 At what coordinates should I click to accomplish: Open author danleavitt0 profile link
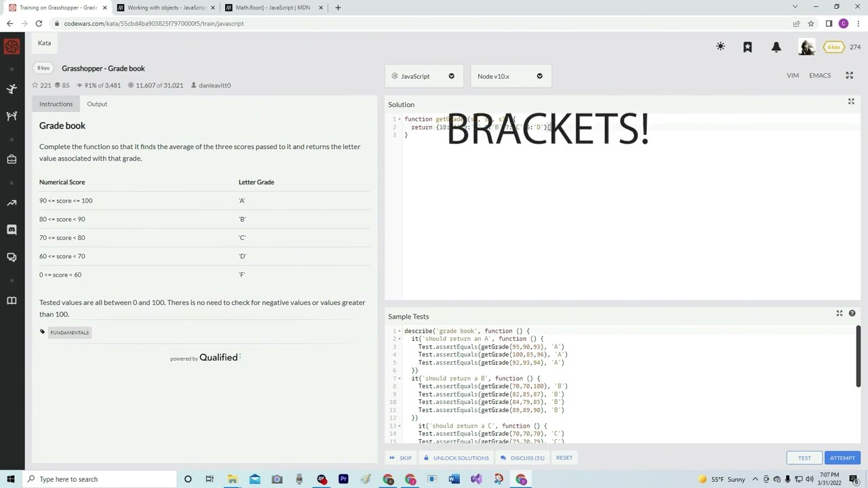(214, 85)
